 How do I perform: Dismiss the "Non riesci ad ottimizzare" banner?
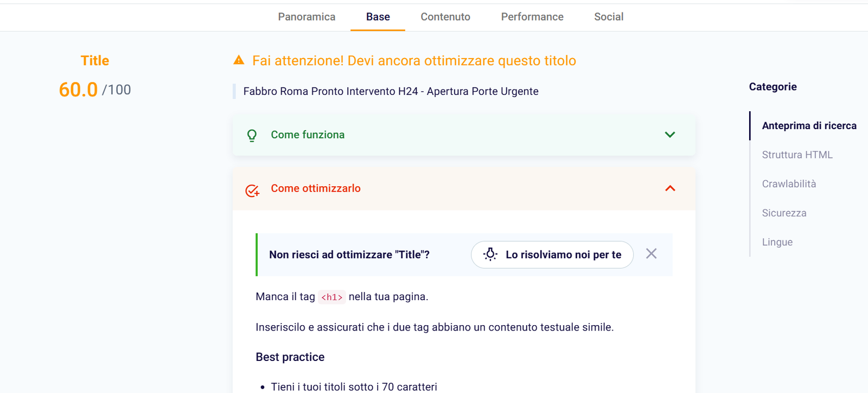coord(651,254)
